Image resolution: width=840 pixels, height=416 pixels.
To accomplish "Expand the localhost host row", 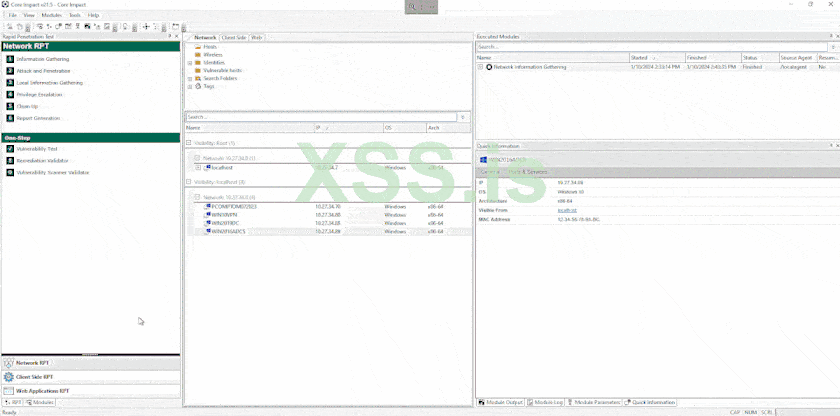I will pyautogui.click(x=198, y=168).
